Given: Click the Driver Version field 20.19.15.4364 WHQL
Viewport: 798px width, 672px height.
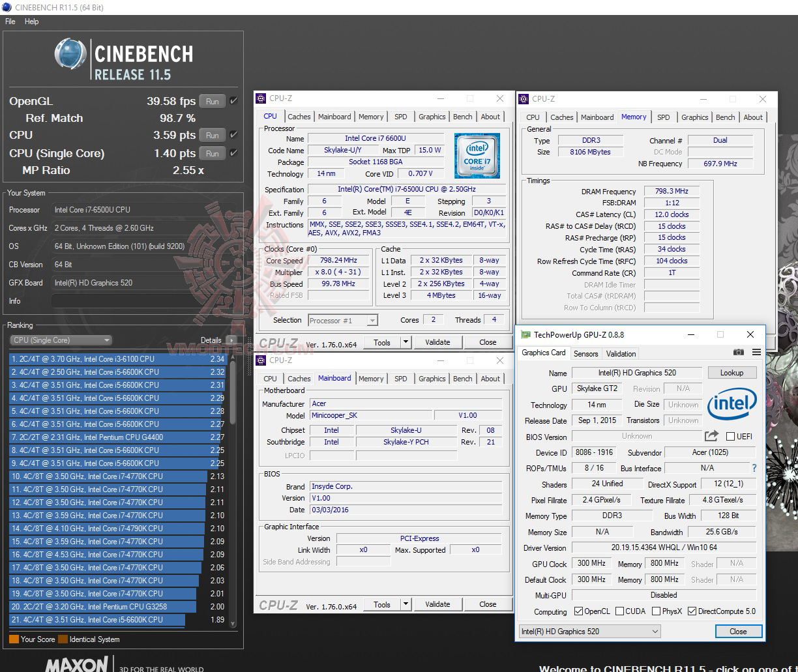Looking at the screenshot, I should coord(664,548).
